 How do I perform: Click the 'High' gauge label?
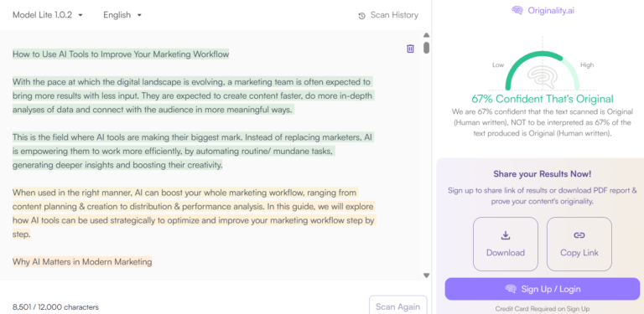[x=587, y=64]
